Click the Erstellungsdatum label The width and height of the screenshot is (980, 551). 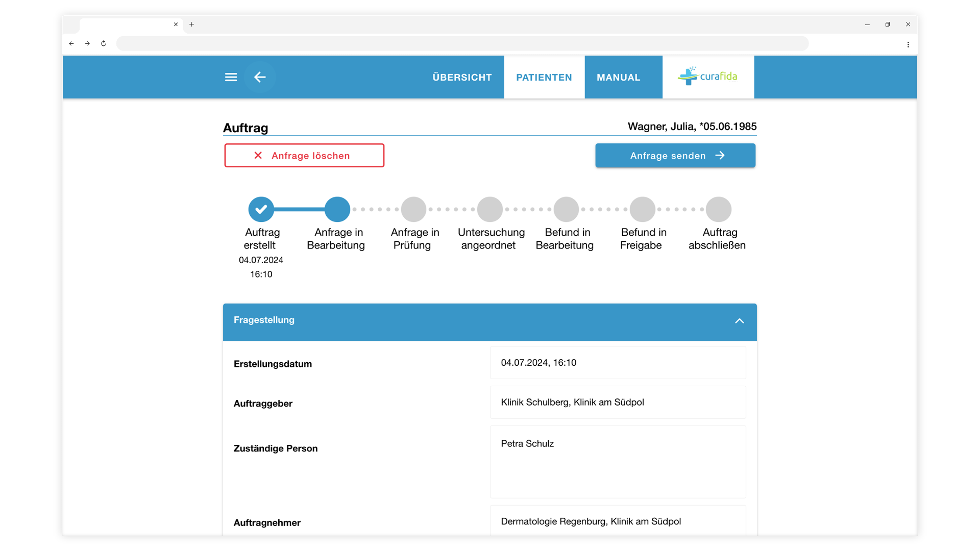[x=273, y=364]
